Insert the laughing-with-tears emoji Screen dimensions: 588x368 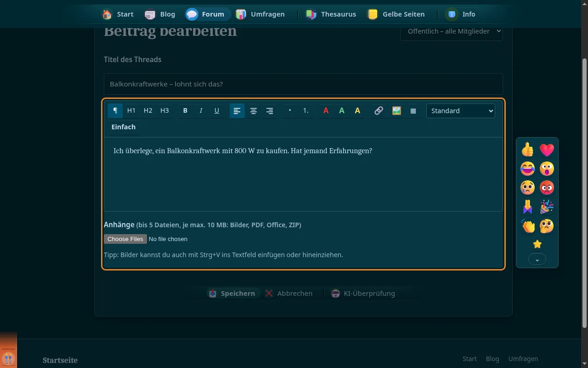point(528,169)
